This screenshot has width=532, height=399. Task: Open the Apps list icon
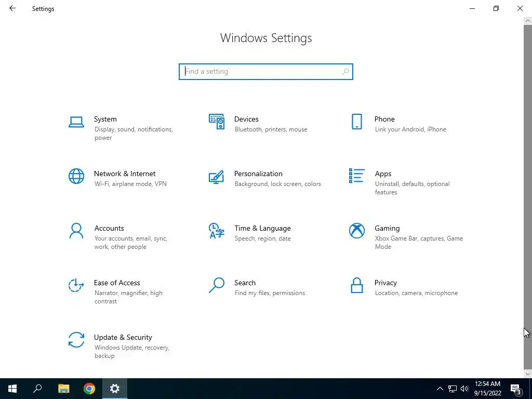(356, 176)
